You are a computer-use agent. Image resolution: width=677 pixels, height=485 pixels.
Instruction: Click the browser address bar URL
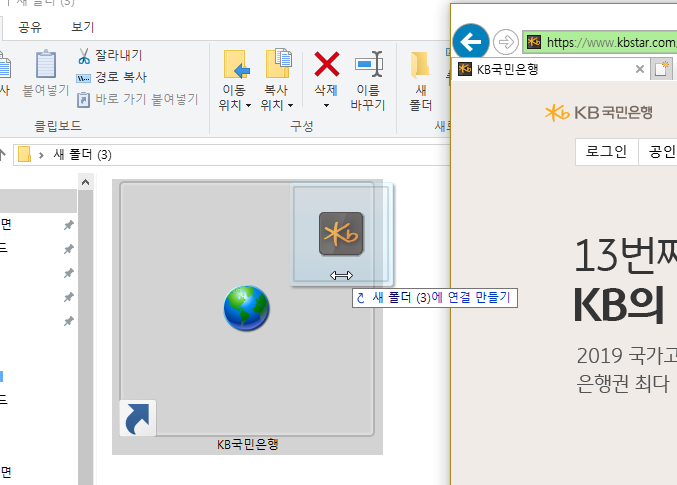click(x=611, y=42)
